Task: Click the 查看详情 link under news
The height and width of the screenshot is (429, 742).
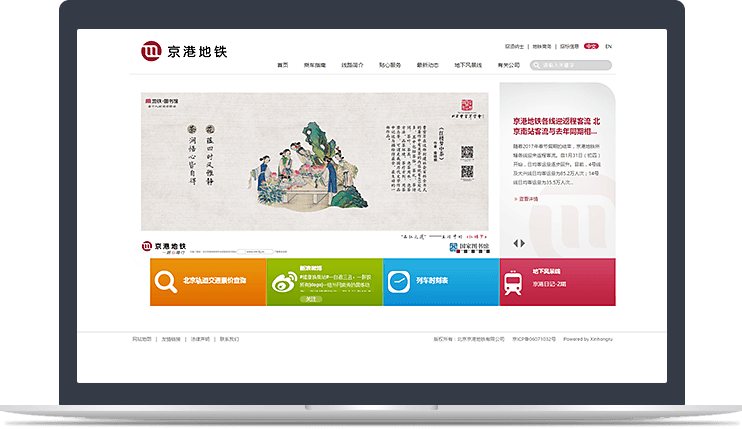Action: 528,198
